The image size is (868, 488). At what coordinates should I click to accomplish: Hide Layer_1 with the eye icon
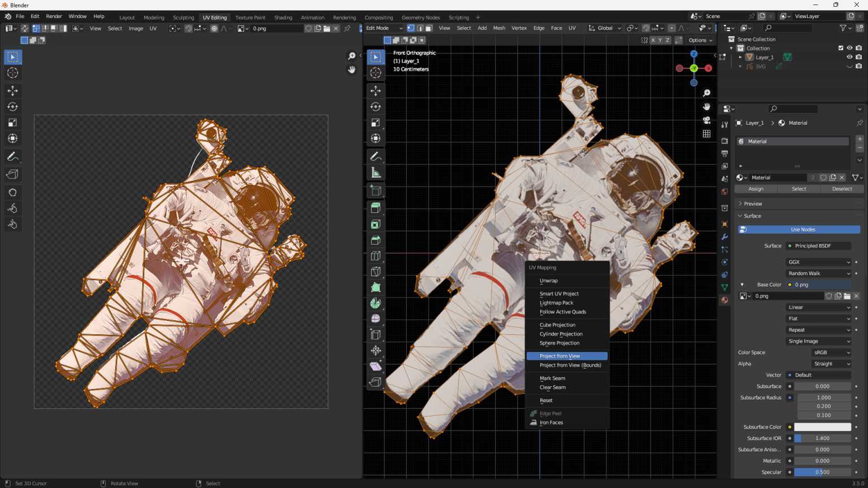[849, 57]
